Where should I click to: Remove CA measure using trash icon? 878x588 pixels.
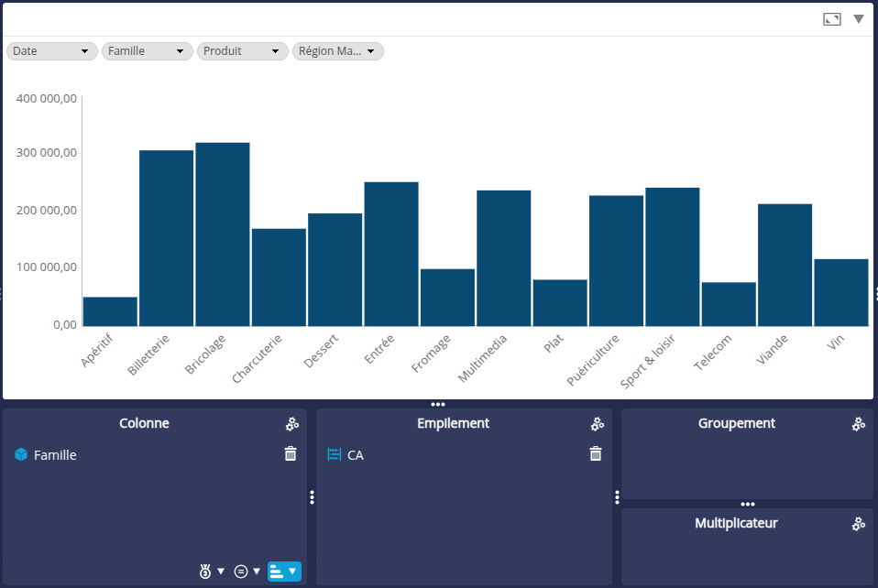[596, 453]
